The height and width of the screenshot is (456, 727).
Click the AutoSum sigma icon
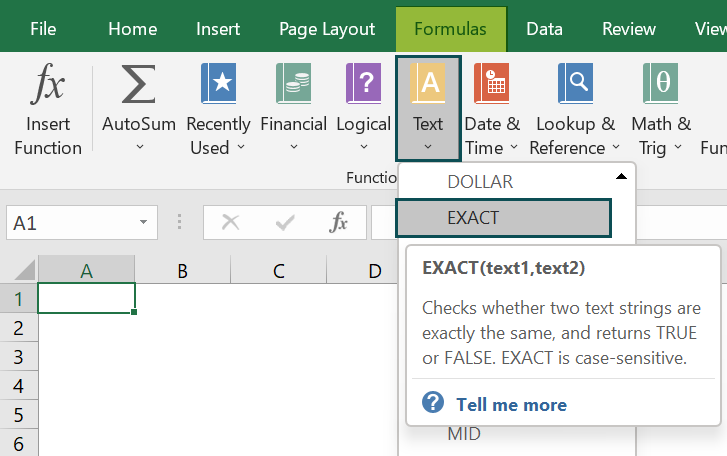(138, 84)
